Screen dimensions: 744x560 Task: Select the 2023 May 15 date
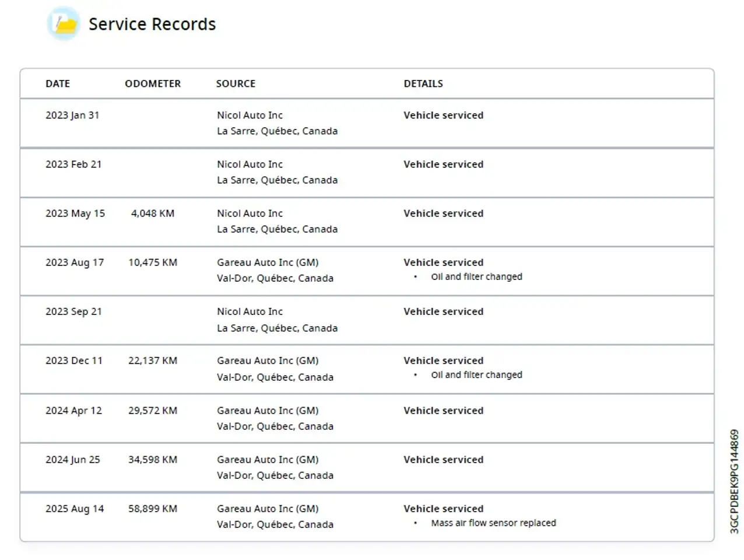(x=75, y=213)
